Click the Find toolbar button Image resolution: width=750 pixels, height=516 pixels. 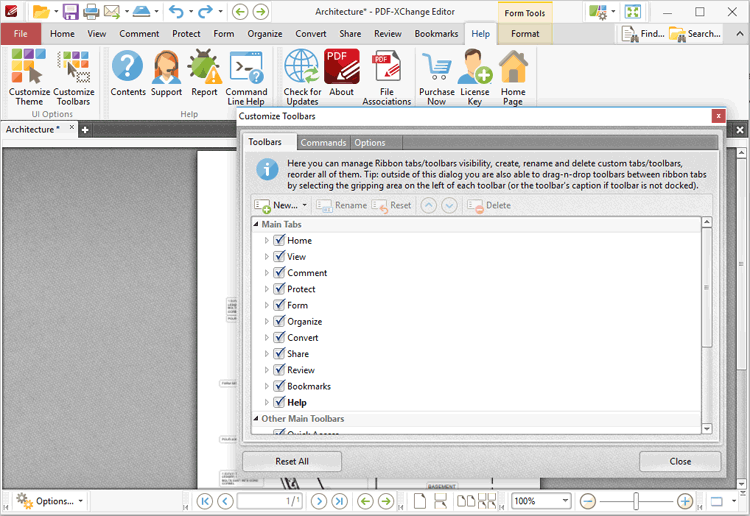(x=642, y=34)
